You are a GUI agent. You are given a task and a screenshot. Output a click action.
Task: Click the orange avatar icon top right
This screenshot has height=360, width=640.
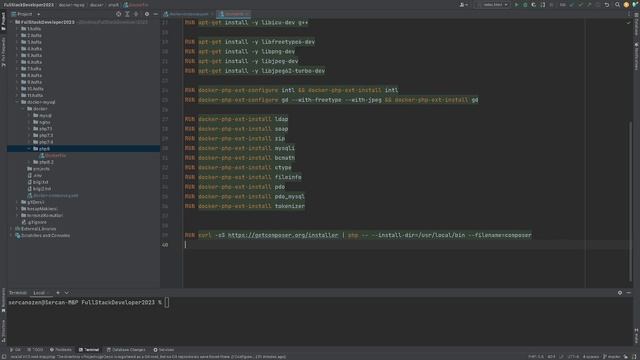click(626, 5)
